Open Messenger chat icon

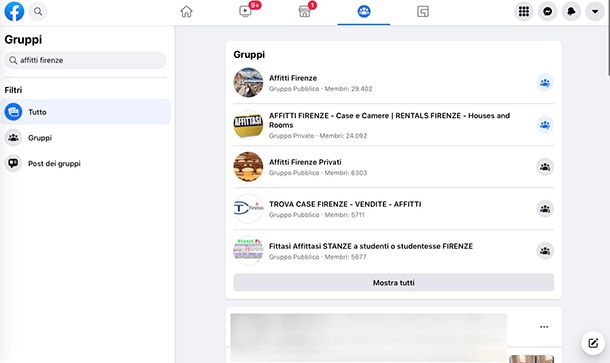tap(547, 11)
